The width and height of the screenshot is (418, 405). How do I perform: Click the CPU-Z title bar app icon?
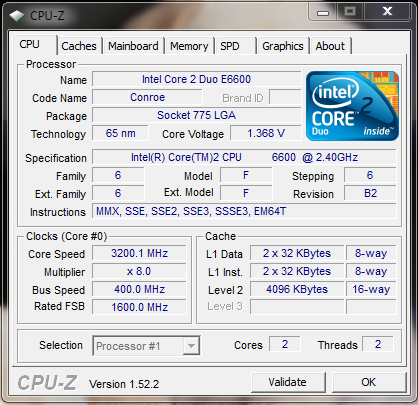17,16
